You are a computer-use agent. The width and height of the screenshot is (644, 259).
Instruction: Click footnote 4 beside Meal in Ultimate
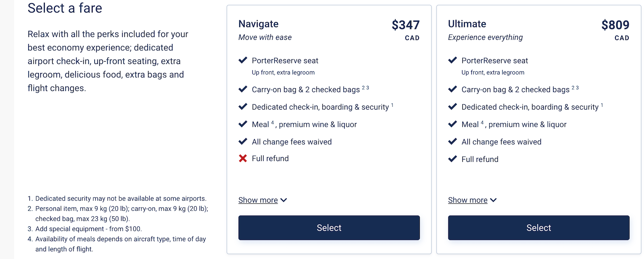point(481,121)
